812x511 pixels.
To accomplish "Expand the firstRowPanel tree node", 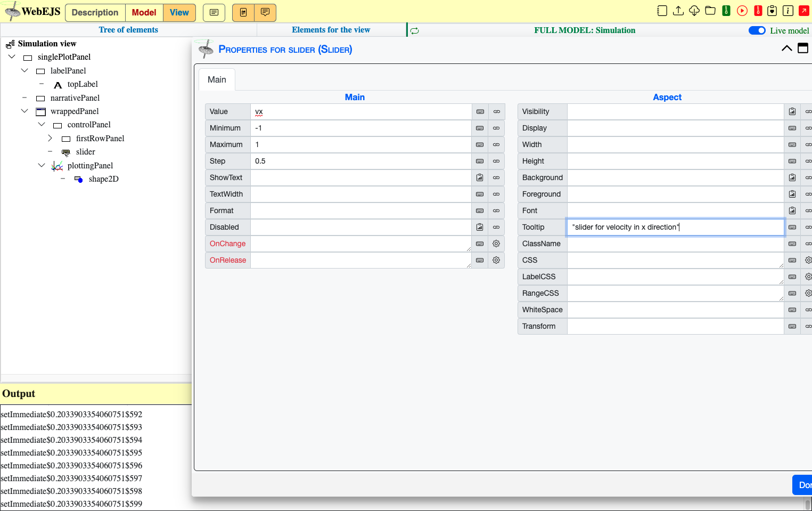I will pos(50,138).
